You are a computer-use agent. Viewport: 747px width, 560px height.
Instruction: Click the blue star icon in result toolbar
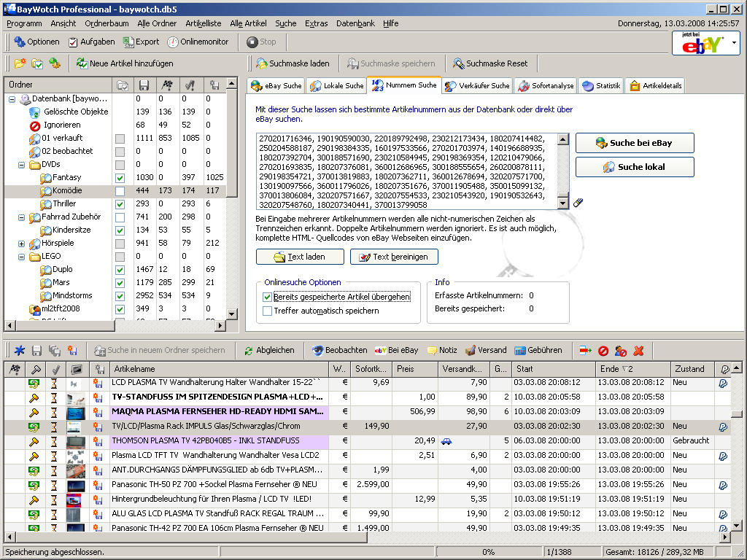pyautogui.click(x=20, y=351)
